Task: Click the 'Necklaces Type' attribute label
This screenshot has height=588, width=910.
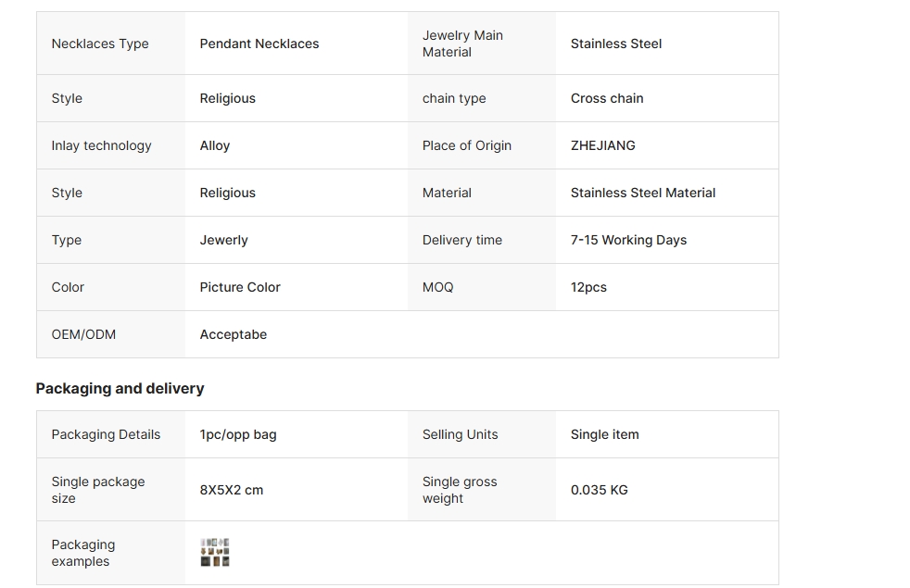Action: 100,44
